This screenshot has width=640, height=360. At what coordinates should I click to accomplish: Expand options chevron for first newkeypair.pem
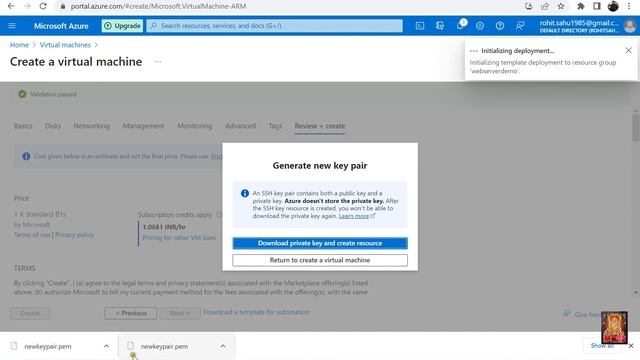click(106, 346)
